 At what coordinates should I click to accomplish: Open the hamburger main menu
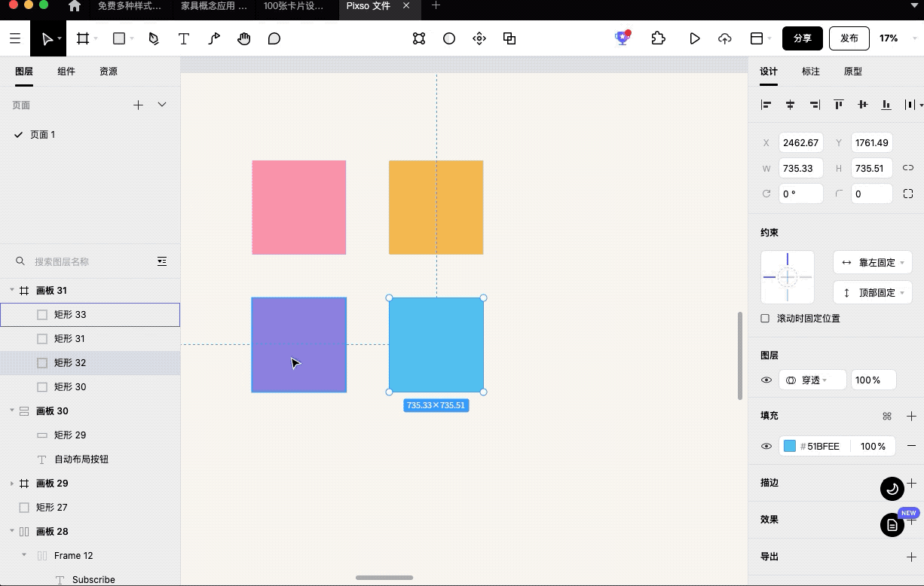tap(15, 38)
